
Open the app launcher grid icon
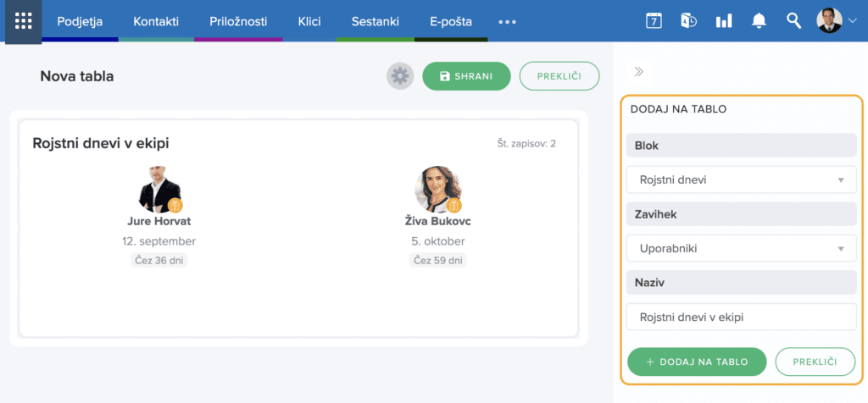click(24, 21)
